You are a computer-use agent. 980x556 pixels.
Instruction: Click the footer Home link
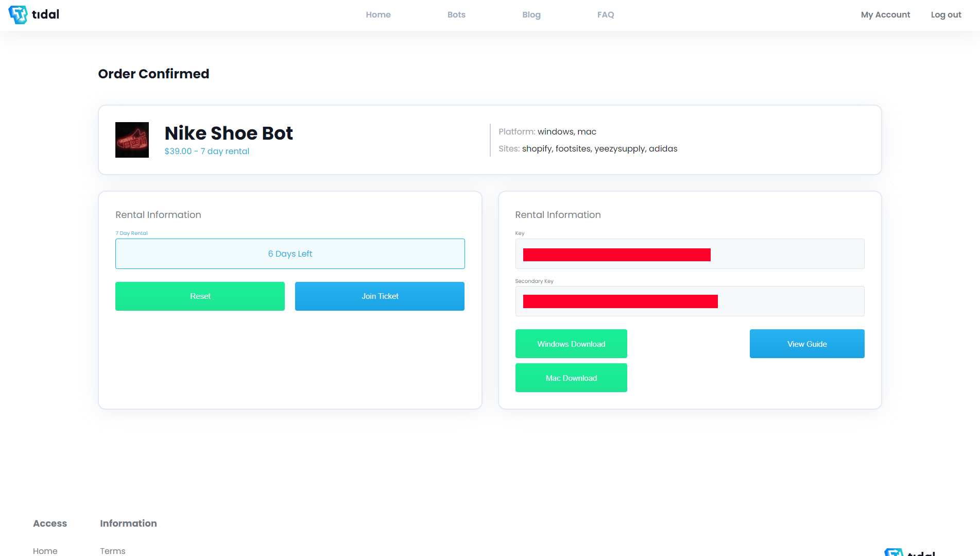tap(45, 550)
